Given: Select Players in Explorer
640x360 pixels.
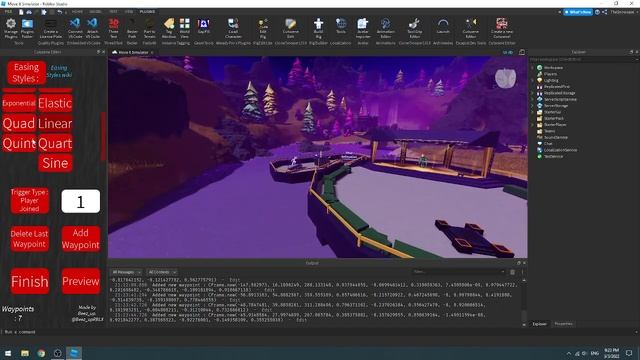Looking at the screenshot, I should (550, 74).
